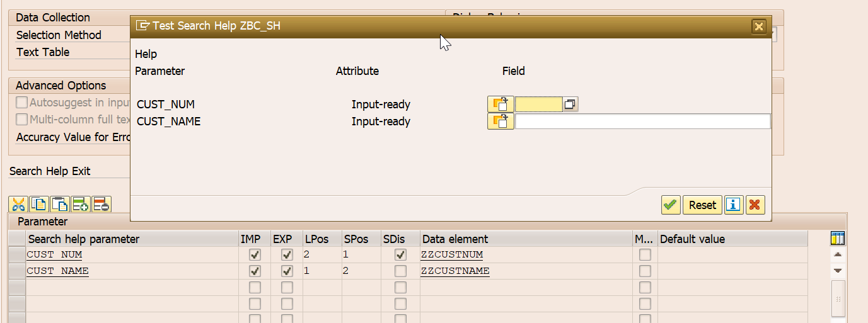The height and width of the screenshot is (323, 868).
Task: Click SPos value 2 for CUST_NAME
Action: pyautogui.click(x=361, y=271)
